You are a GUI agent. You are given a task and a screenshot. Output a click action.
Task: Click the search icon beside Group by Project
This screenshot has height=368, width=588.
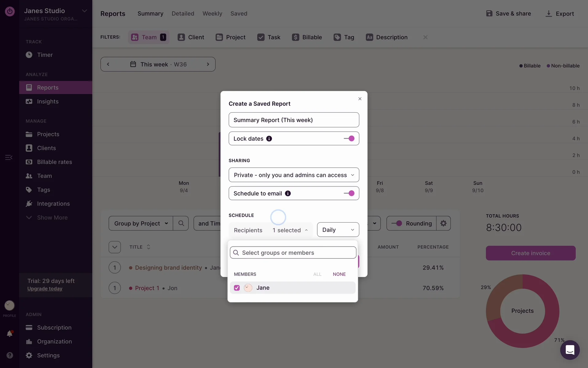pos(181,224)
